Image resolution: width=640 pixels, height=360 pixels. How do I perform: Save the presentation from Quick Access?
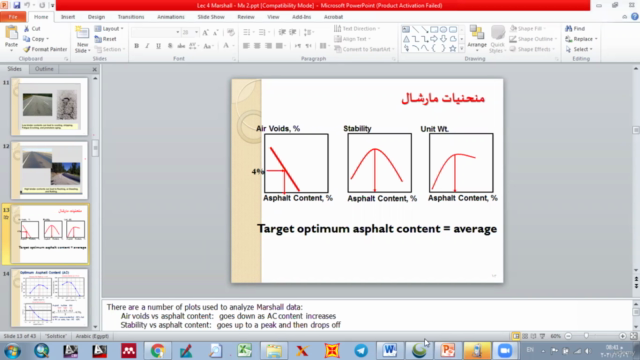(16, 5)
